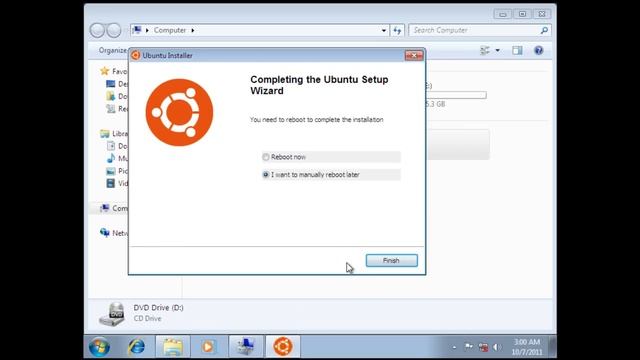Select Computer in the navigation pane

coord(114,208)
